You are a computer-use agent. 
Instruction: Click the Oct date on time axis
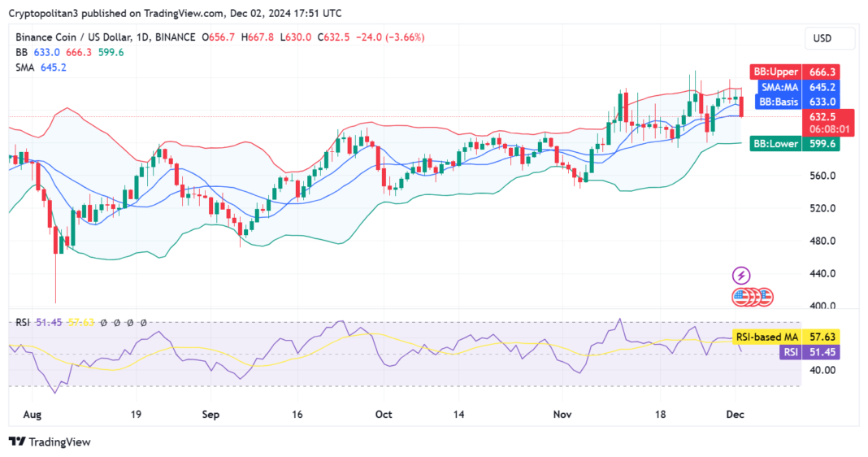pos(384,415)
